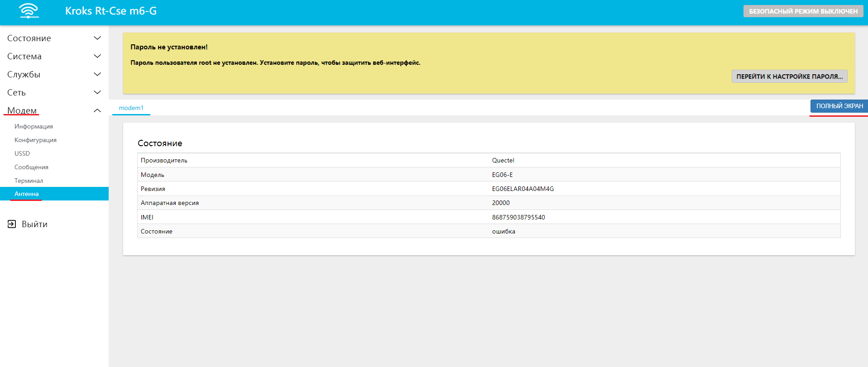Click the Wi-Fi router logo icon
Image resolution: width=868 pixels, height=367 pixels.
point(29,11)
